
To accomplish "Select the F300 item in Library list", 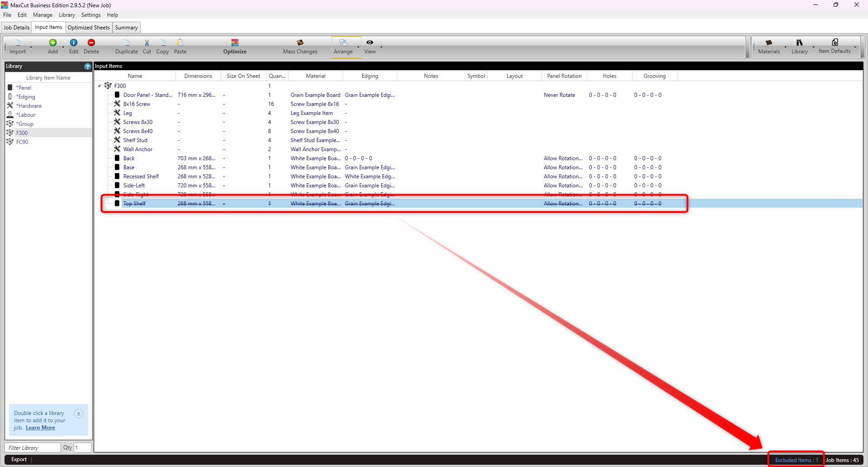I will 48,133.
